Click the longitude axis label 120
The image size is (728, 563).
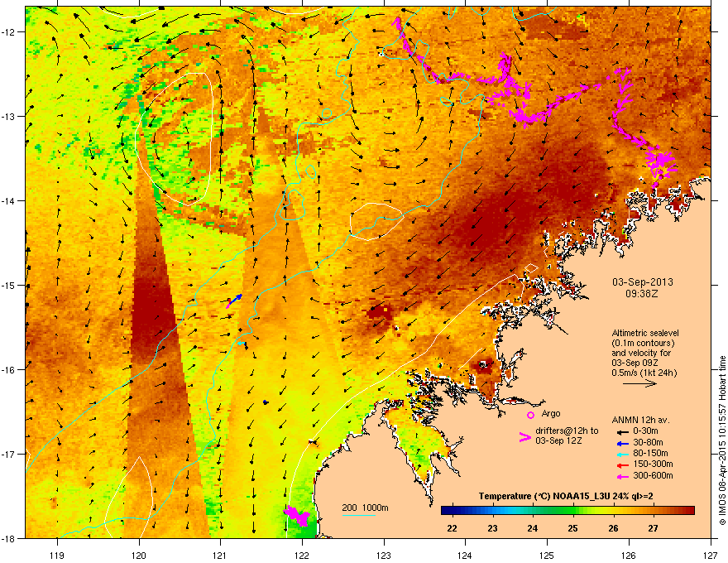[x=139, y=555]
